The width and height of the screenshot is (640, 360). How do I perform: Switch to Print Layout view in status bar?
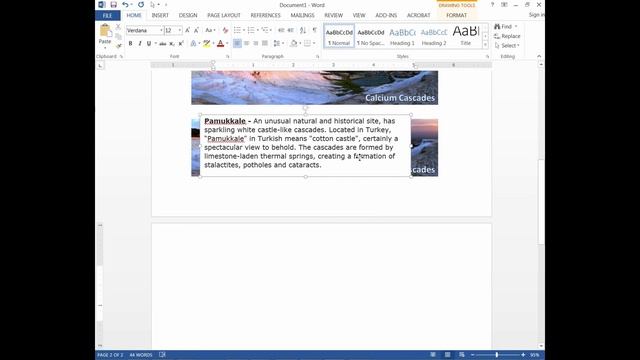(x=447, y=355)
